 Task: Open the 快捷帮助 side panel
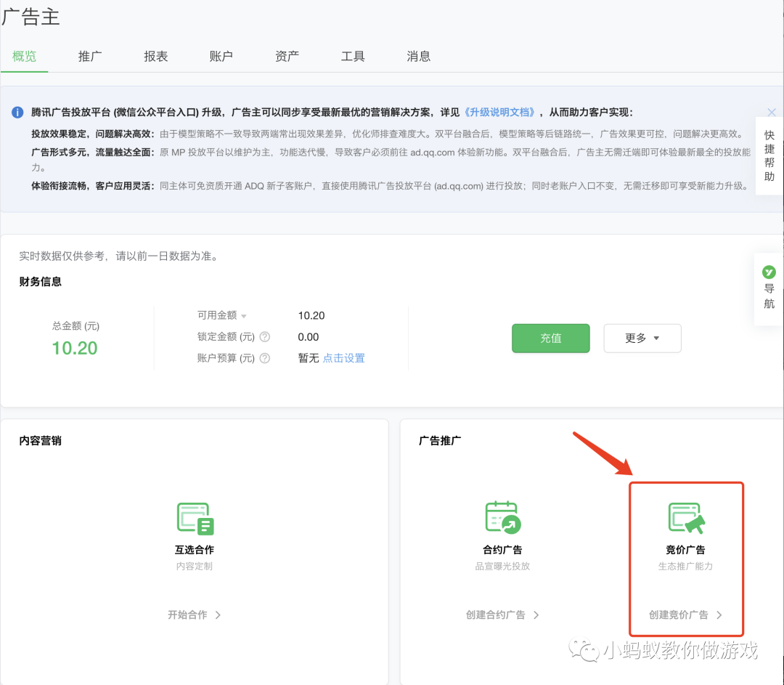point(769,155)
